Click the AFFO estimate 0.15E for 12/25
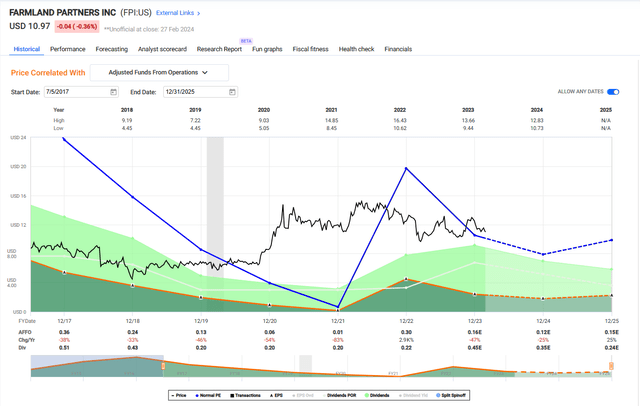This screenshot has width=640, height=406. point(611,332)
